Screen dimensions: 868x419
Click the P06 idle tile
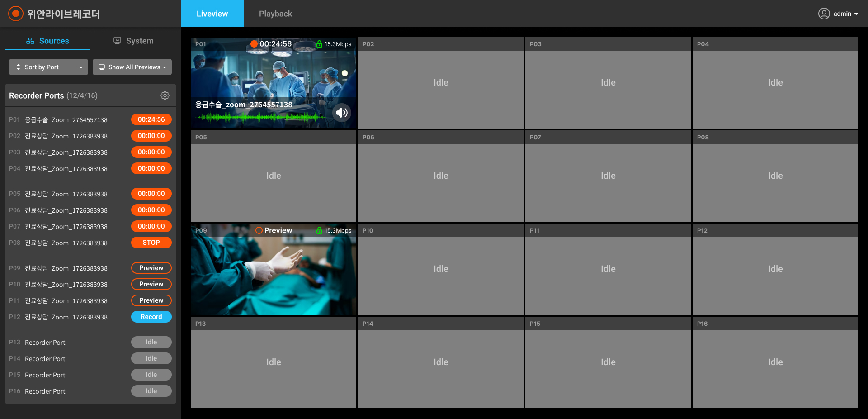point(441,176)
